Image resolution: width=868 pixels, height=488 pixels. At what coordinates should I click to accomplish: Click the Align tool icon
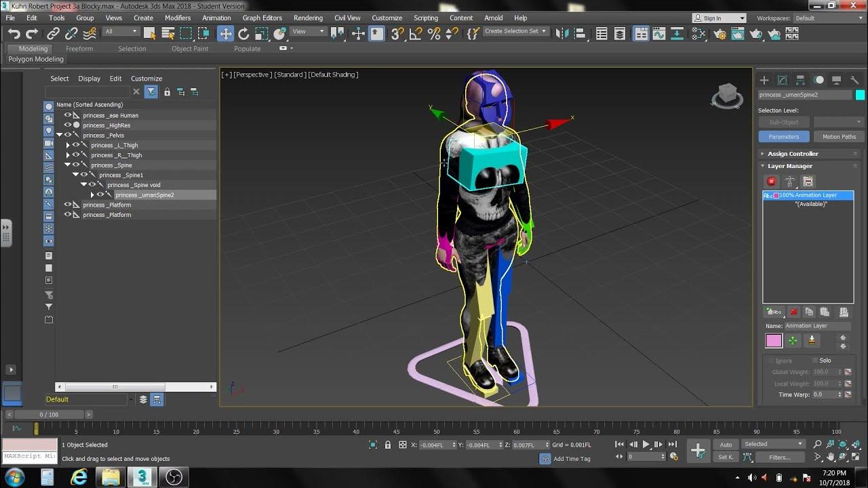pos(580,33)
